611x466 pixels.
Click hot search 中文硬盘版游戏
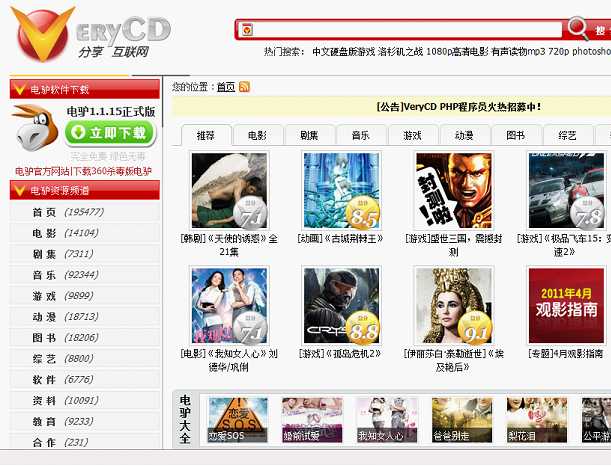click(343, 51)
